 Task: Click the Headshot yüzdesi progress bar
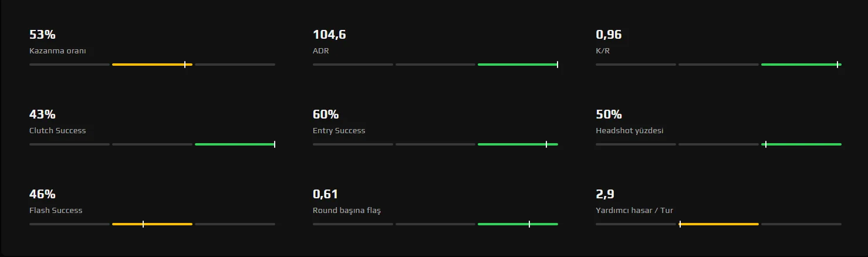pos(718,144)
